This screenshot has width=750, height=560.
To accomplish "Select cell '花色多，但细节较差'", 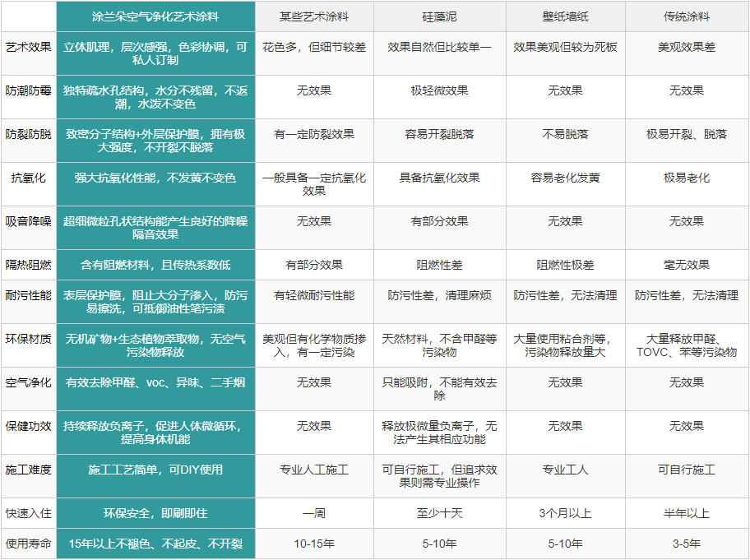I will point(314,53).
